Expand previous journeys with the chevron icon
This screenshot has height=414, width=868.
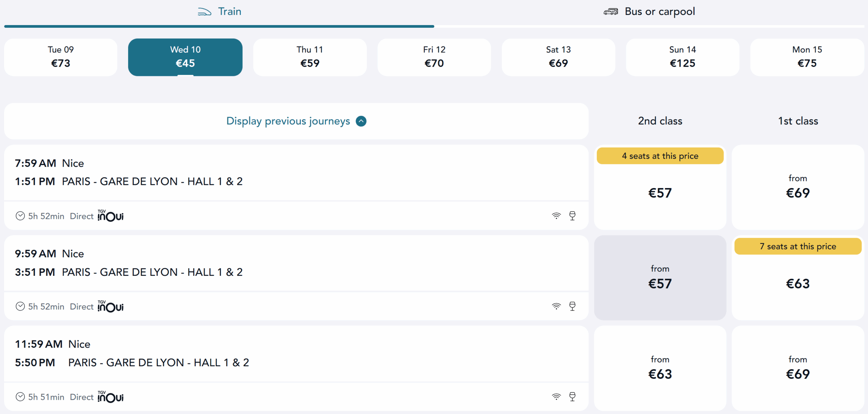361,121
